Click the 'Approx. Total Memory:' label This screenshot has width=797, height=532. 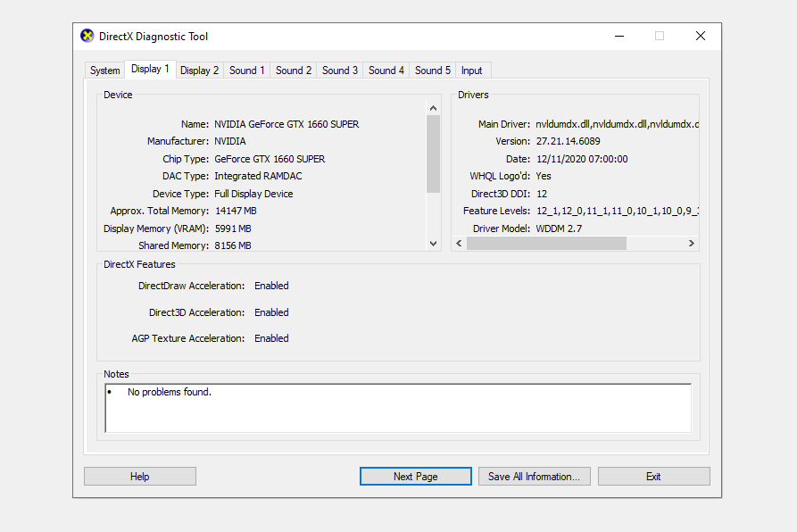click(160, 211)
